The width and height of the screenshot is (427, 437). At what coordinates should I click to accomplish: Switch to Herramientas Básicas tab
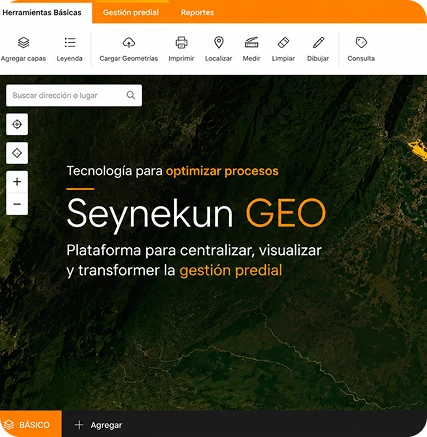42,13
